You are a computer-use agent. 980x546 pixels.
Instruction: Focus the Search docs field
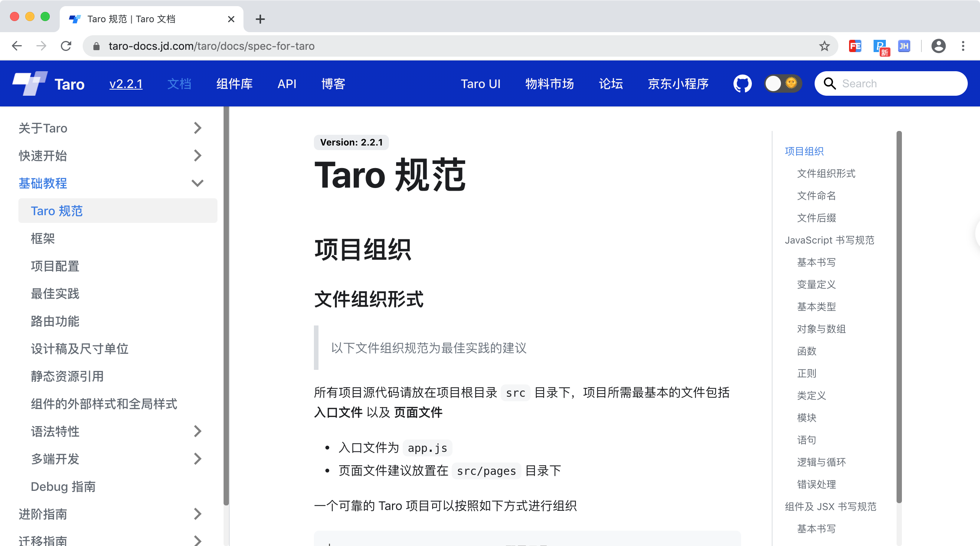click(x=898, y=83)
